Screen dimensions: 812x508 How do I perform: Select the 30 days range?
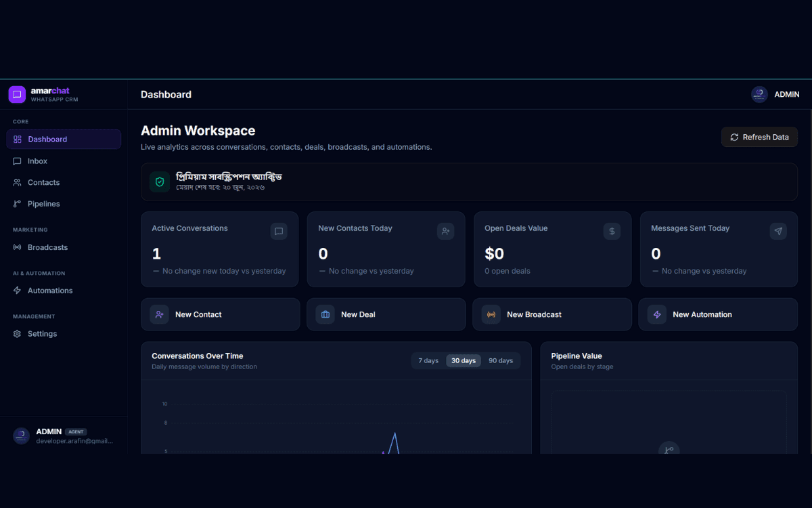pos(464,360)
